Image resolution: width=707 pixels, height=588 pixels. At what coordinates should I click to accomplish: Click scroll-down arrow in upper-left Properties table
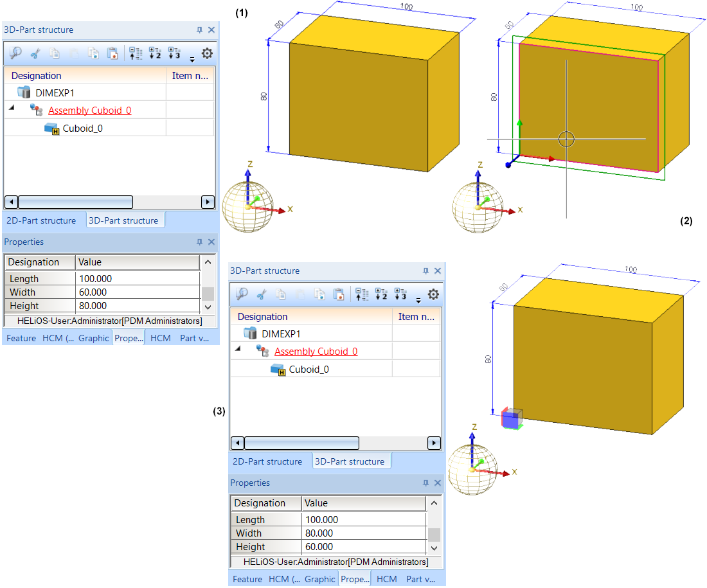(x=208, y=307)
